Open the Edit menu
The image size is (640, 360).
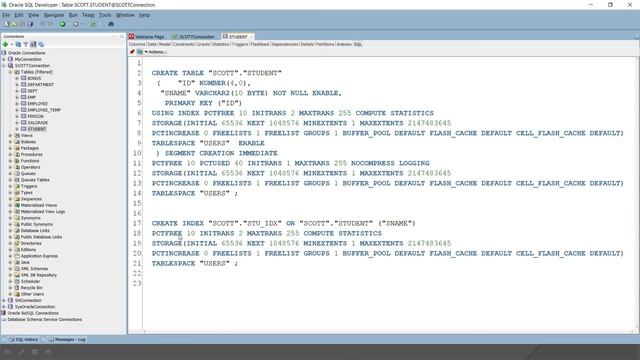(19, 15)
